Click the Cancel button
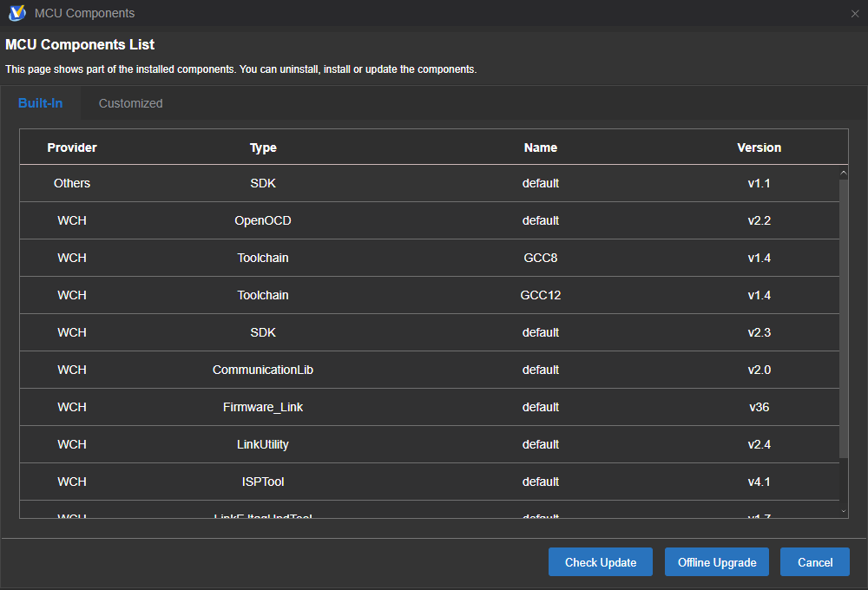Screen dimensions: 868x590 [815, 562]
